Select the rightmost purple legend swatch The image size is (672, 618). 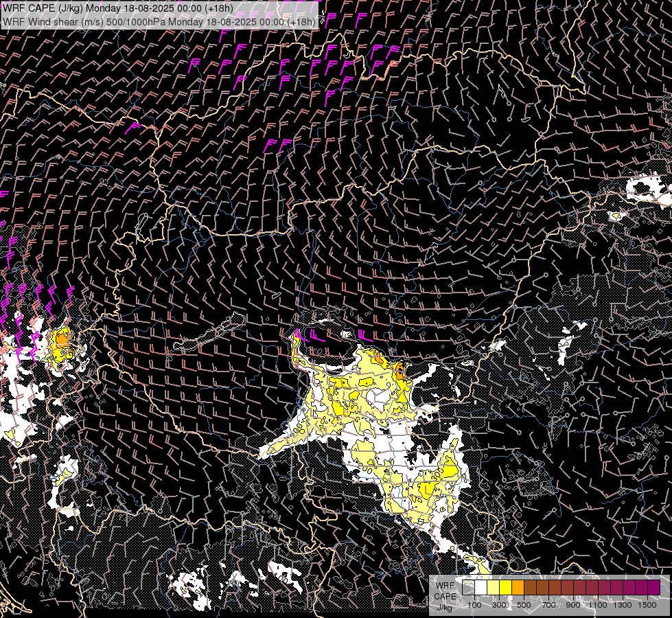point(653,587)
